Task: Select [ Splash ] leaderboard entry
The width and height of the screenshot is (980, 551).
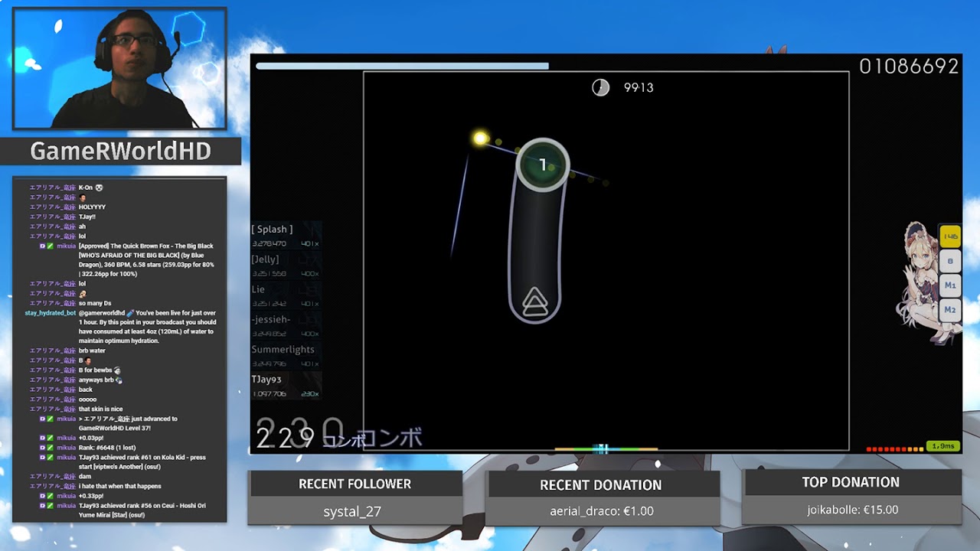Action: [286, 236]
